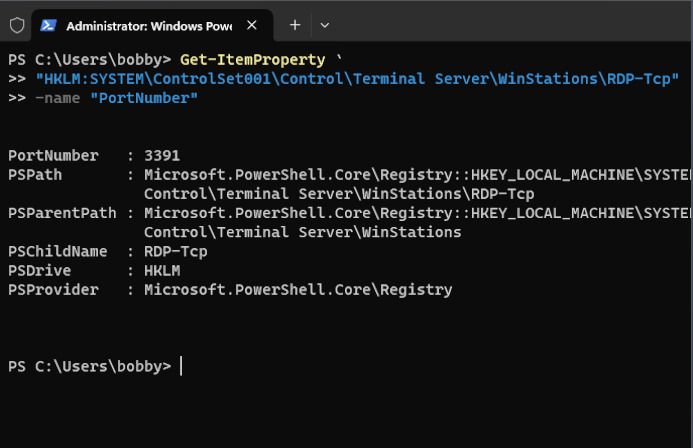This screenshot has width=693, height=448.
Task: Select the Administrator: Windows PowerShell tab
Action: click(x=152, y=26)
